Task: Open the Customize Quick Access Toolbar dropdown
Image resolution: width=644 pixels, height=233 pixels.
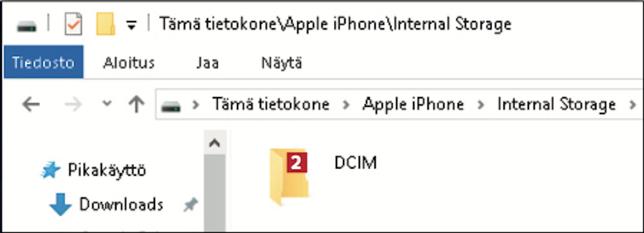Action: [131, 26]
